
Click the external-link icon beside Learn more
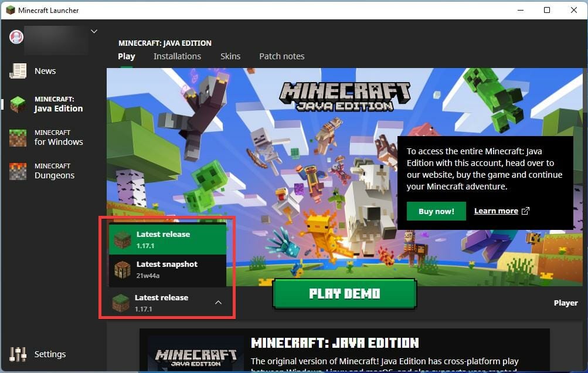click(x=525, y=211)
